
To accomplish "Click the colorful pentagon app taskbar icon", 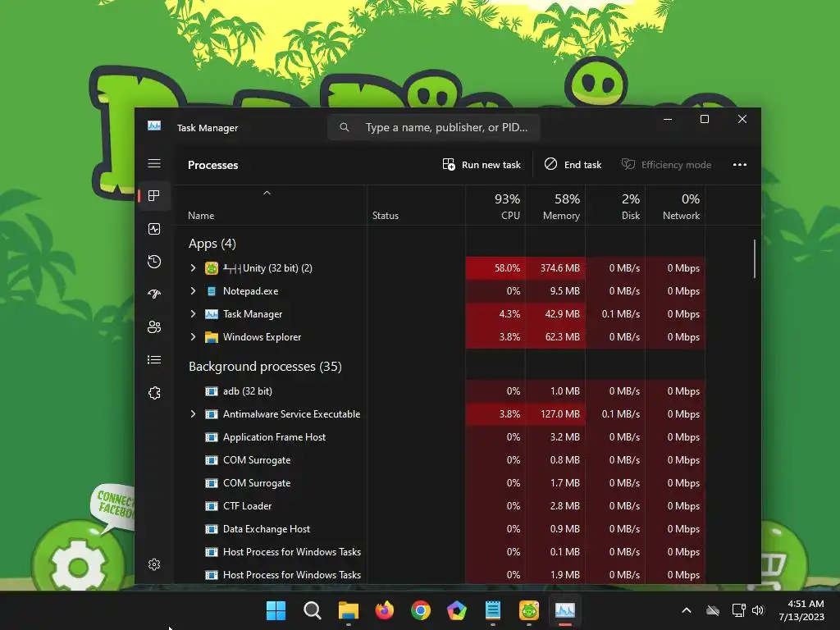I will pyautogui.click(x=456, y=610).
